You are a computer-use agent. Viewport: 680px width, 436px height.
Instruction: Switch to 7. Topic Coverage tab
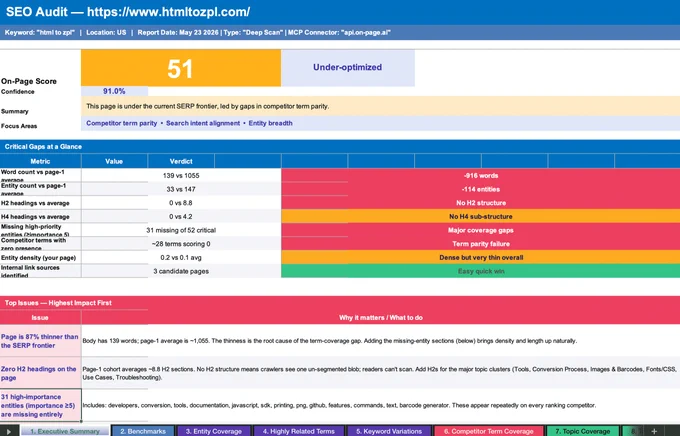(x=582, y=431)
